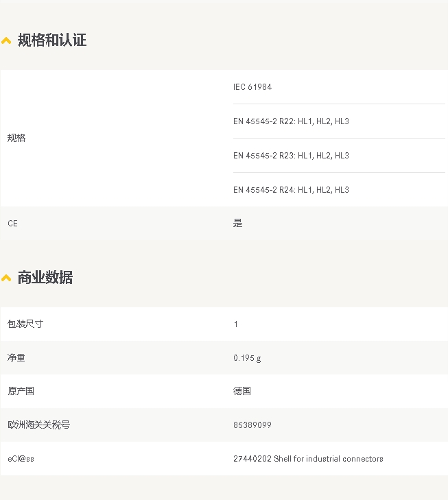
Task: Click the 规格 row label
Action: (x=16, y=138)
